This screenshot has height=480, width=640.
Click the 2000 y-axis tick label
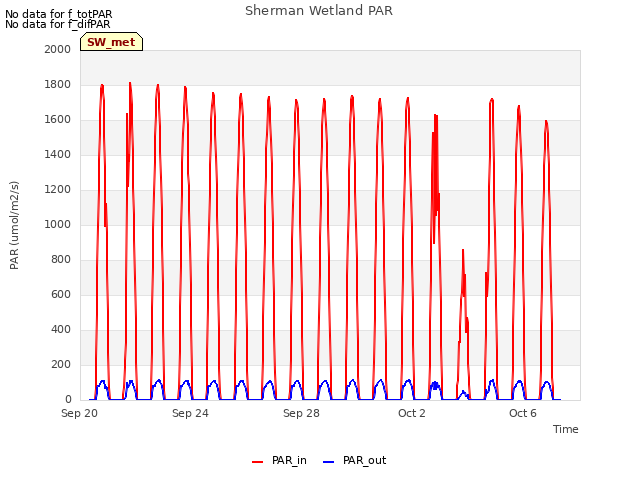tap(58, 49)
